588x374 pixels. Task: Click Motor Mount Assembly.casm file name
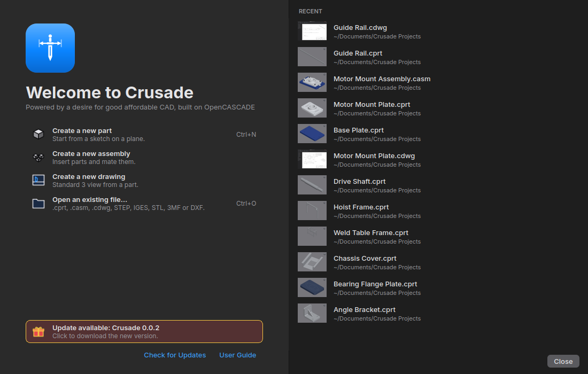point(382,79)
